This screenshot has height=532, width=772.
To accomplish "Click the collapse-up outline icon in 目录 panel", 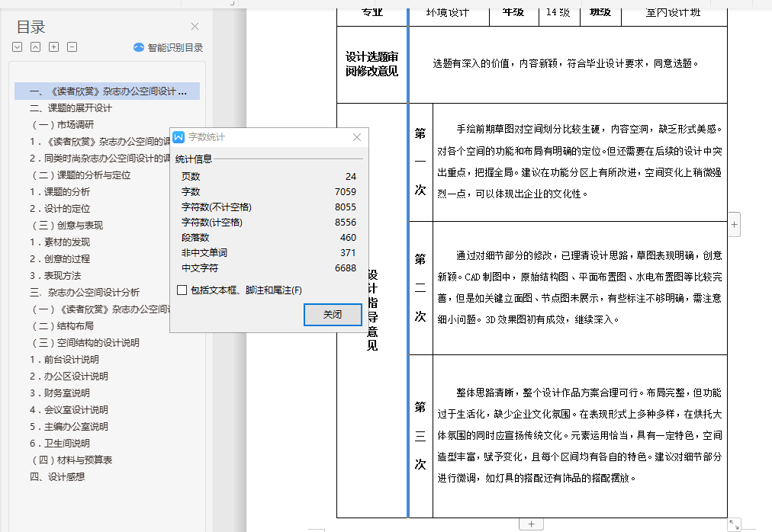I will tap(35, 47).
